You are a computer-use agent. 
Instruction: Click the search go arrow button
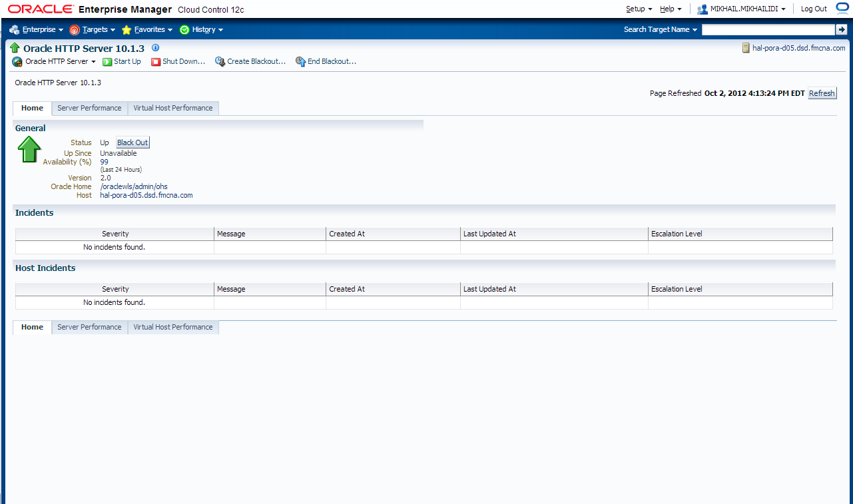click(841, 30)
